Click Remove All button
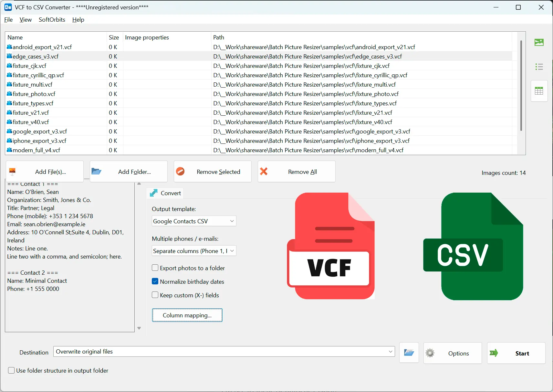 pyautogui.click(x=297, y=172)
